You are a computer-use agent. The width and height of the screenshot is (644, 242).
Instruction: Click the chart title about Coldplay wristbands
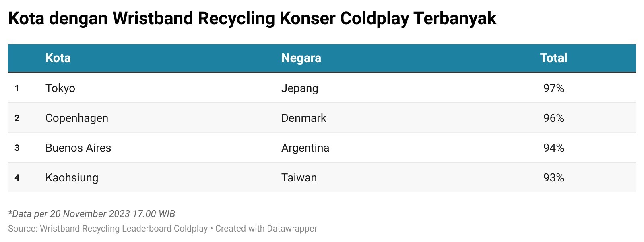252,19
